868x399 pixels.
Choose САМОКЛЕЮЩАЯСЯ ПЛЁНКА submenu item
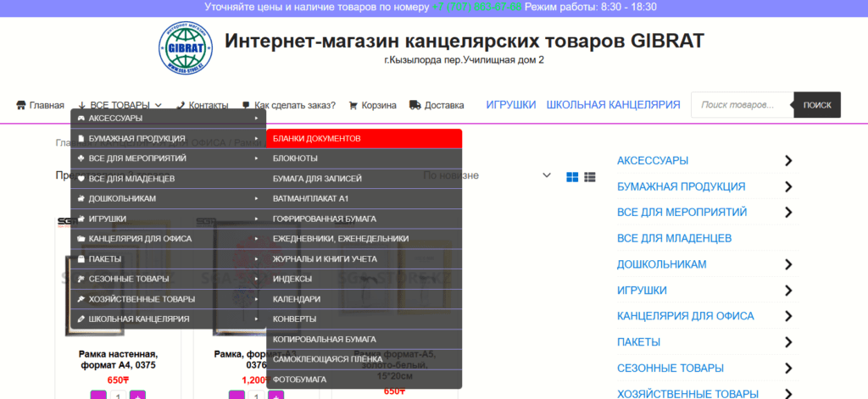[x=364, y=360]
